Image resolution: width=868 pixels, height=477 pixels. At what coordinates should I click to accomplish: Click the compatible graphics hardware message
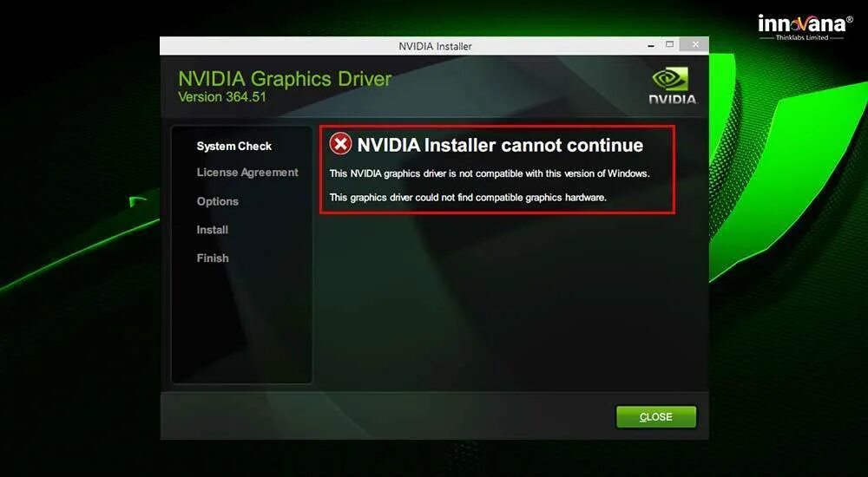468,198
